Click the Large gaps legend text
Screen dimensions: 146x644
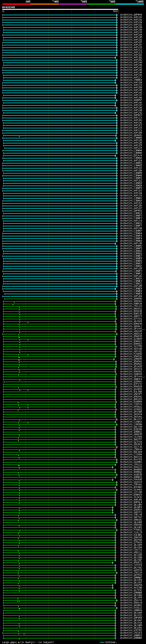[28, 642]
